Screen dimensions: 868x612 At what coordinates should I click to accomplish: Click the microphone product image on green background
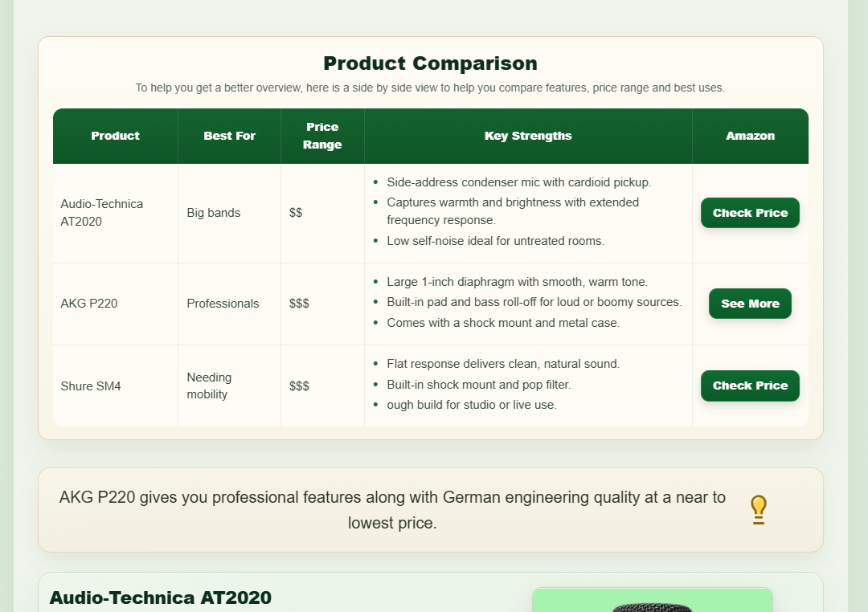652,601
